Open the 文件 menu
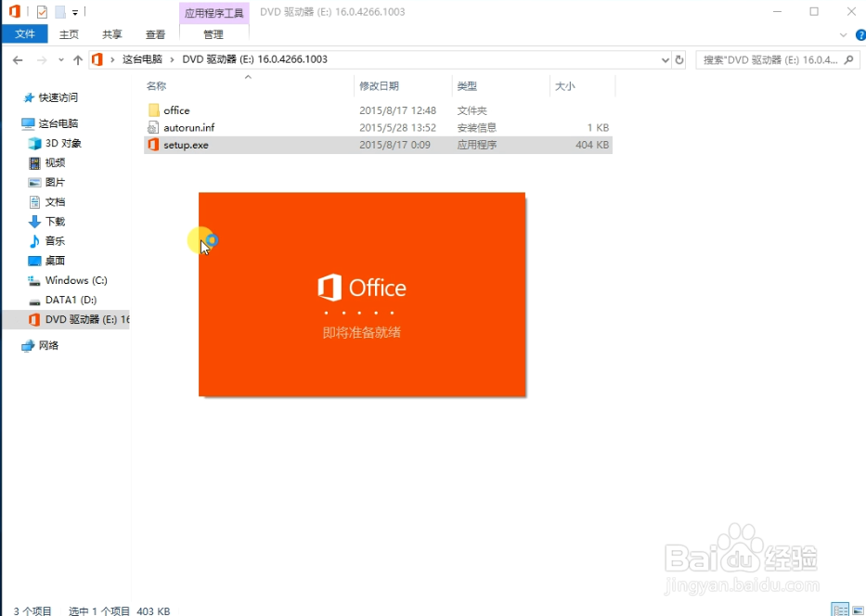 click(25, 33)
